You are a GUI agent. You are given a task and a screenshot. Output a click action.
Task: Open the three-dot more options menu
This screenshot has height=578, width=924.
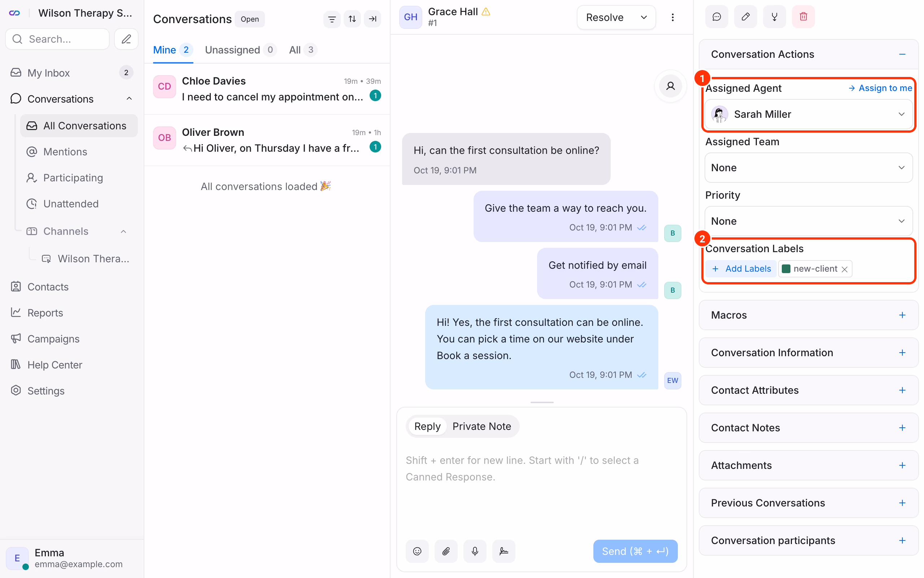click(x=672, y=17)
